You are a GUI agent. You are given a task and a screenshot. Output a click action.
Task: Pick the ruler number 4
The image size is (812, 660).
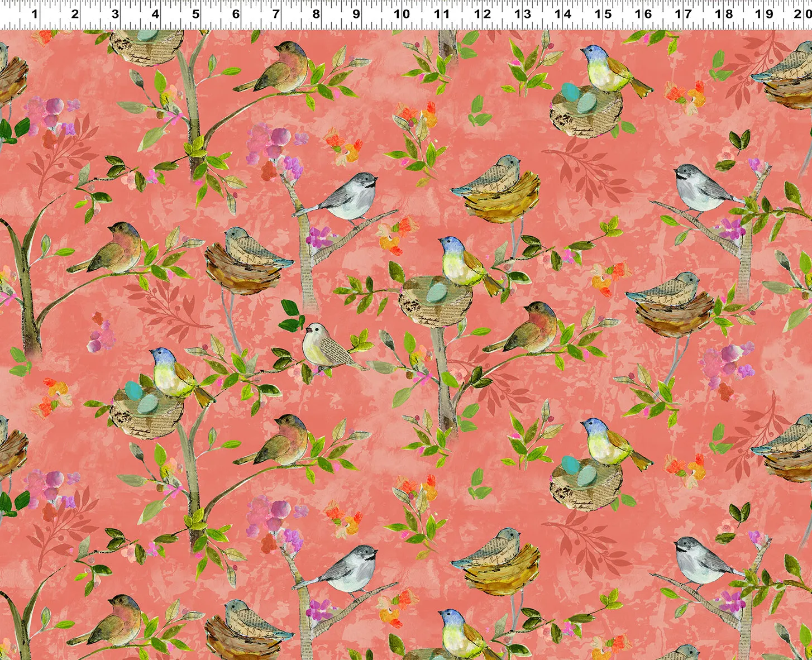click(x=155, y=14)
